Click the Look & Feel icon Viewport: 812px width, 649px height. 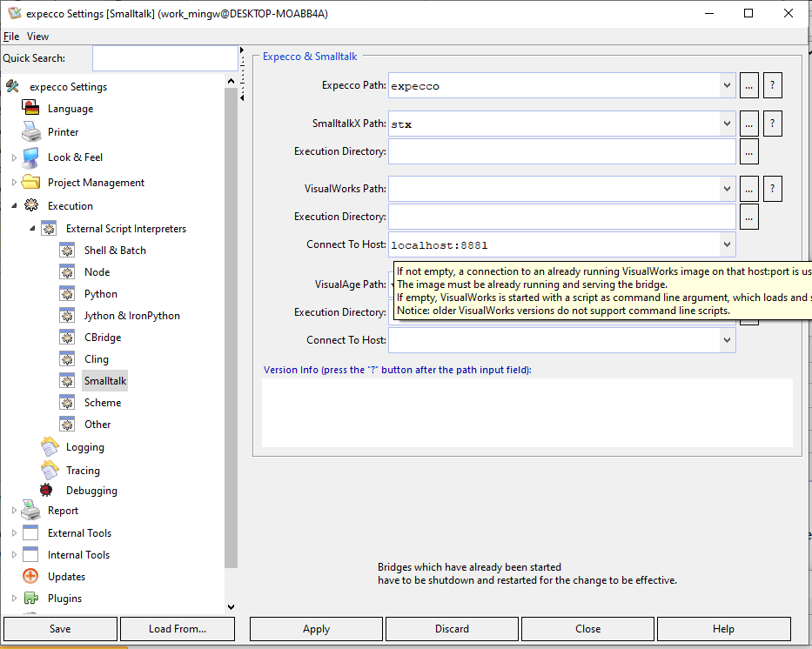[31, 157]
